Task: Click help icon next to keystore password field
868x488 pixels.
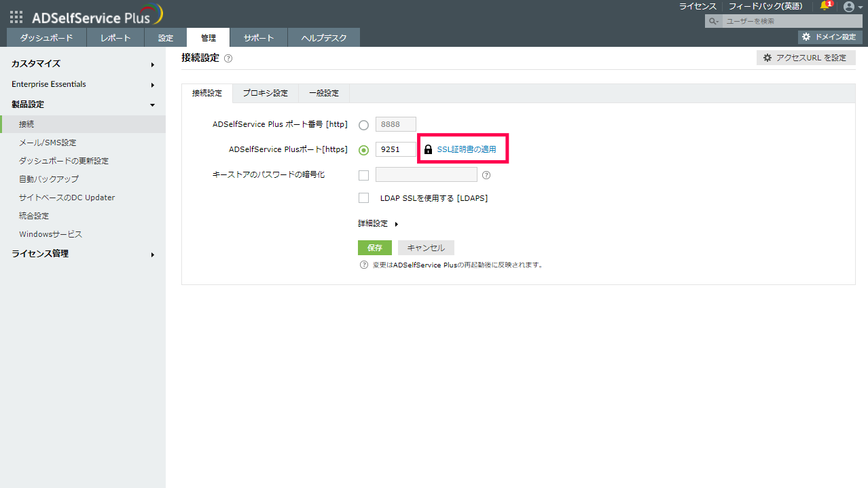Action: (486, 175)
